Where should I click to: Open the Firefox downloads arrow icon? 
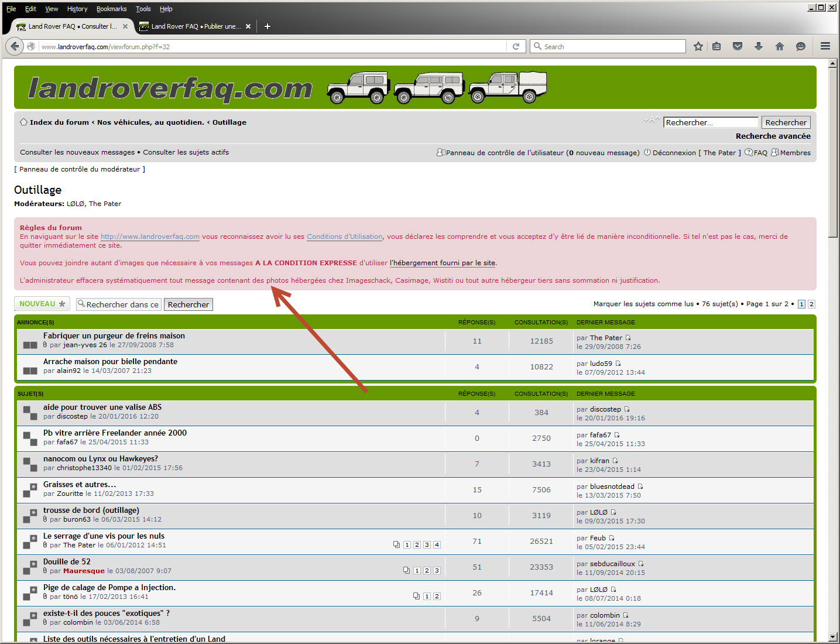point(759,46)
